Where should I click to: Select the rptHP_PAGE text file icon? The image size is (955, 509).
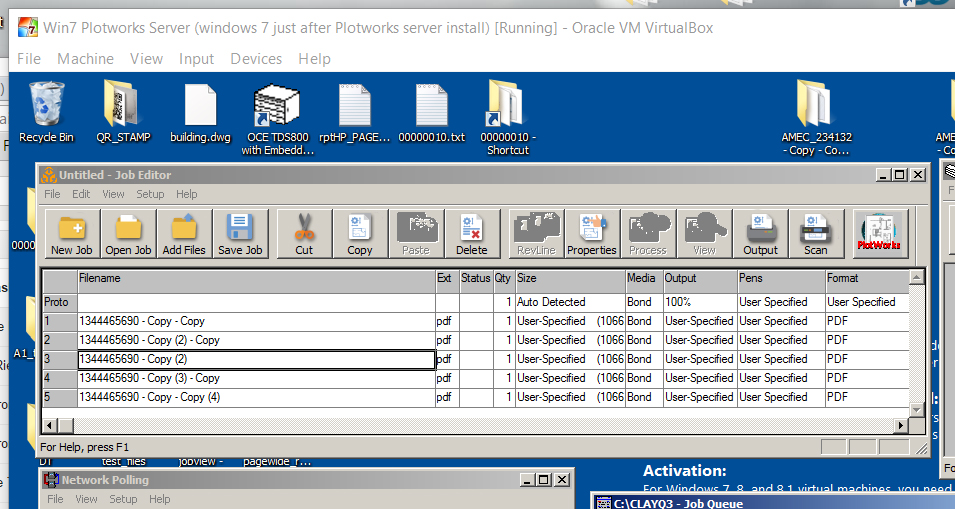(x=354, y=113)
